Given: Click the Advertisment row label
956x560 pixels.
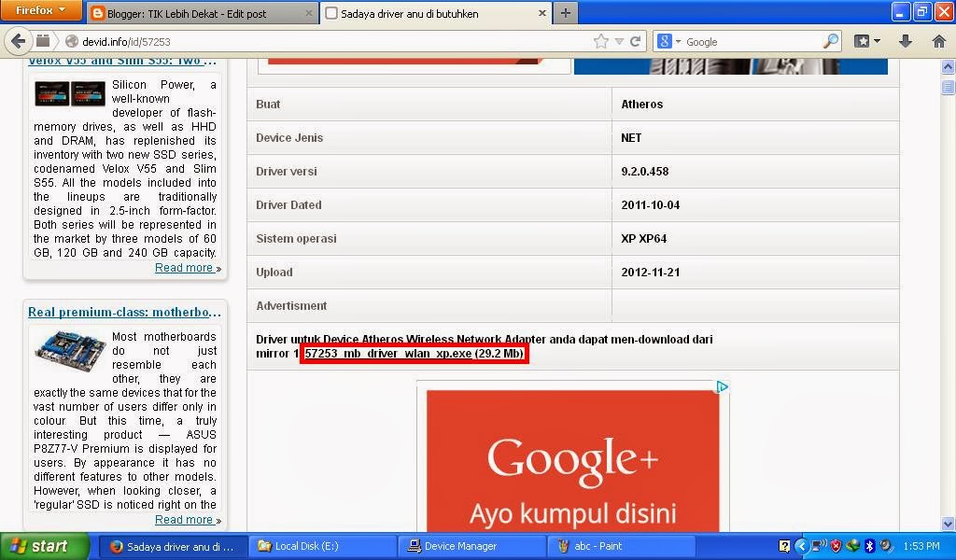Looking at the screenshot, I should tap(291, 305).
